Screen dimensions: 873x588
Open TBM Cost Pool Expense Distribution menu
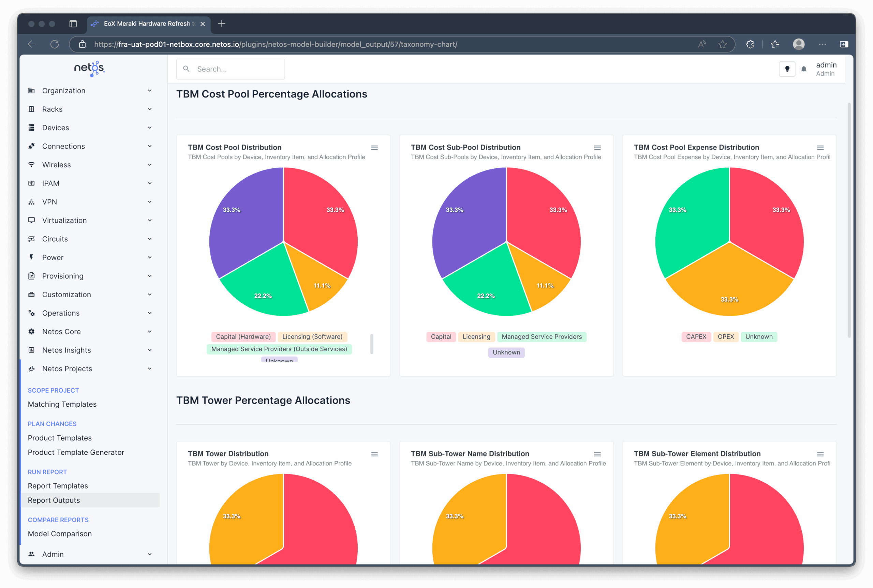tap(820, 148)
